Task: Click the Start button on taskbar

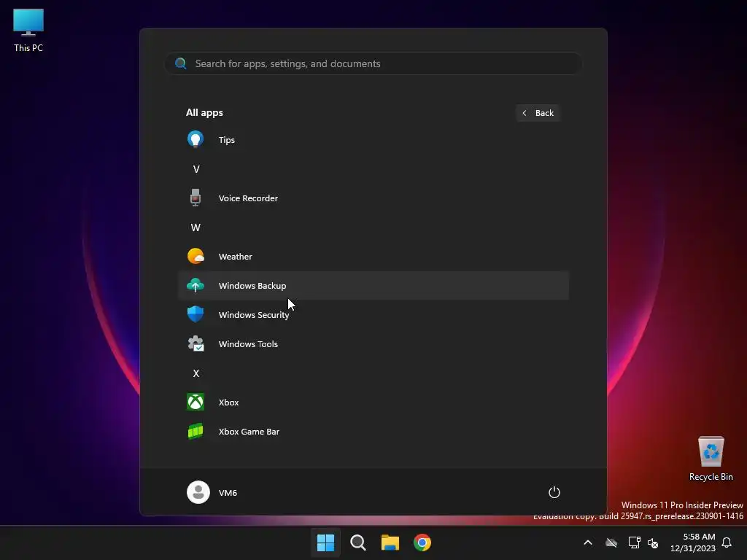Action: click(326, 542)
